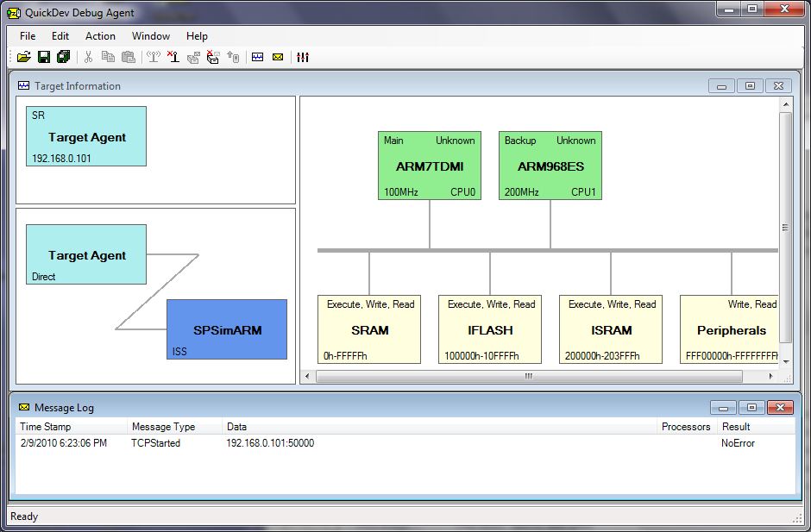Click the horizontal scrollbar left arrow
The image size is (811, 532).
click(x=307, y=377)
